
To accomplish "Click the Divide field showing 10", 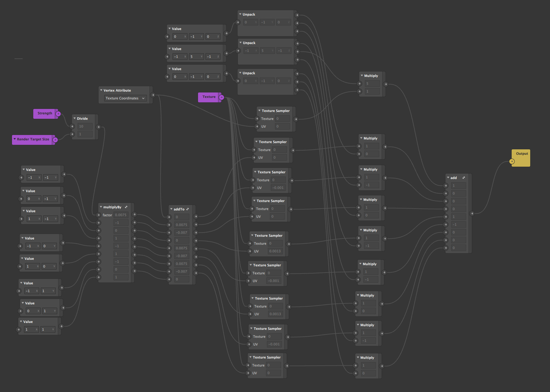I will click(85, 126).
